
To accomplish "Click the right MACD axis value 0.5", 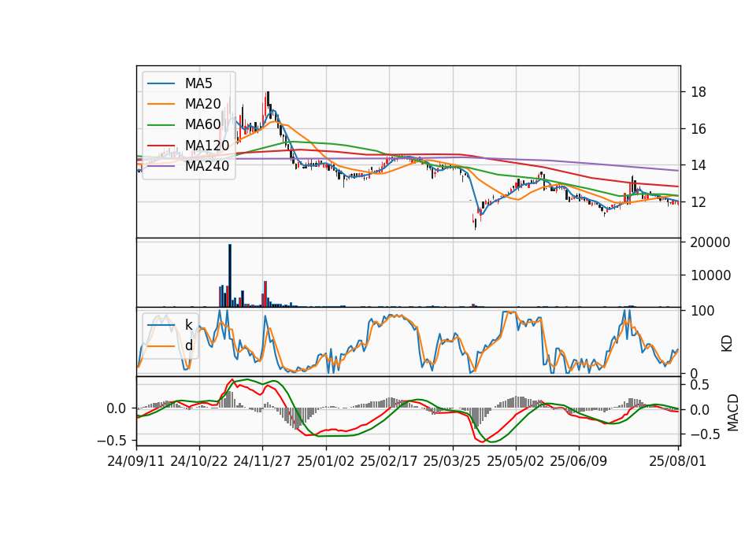I will 699,385.
